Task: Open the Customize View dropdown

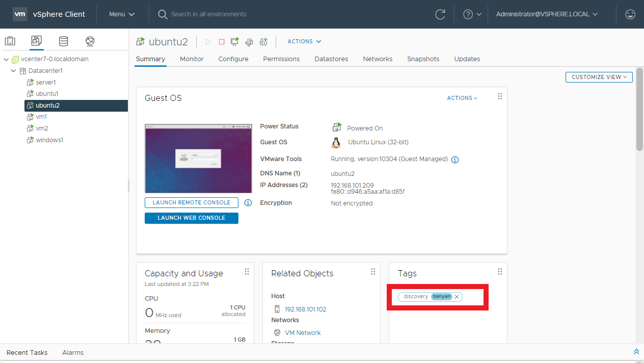Action: pyautogui.click(x=599, y=77)
